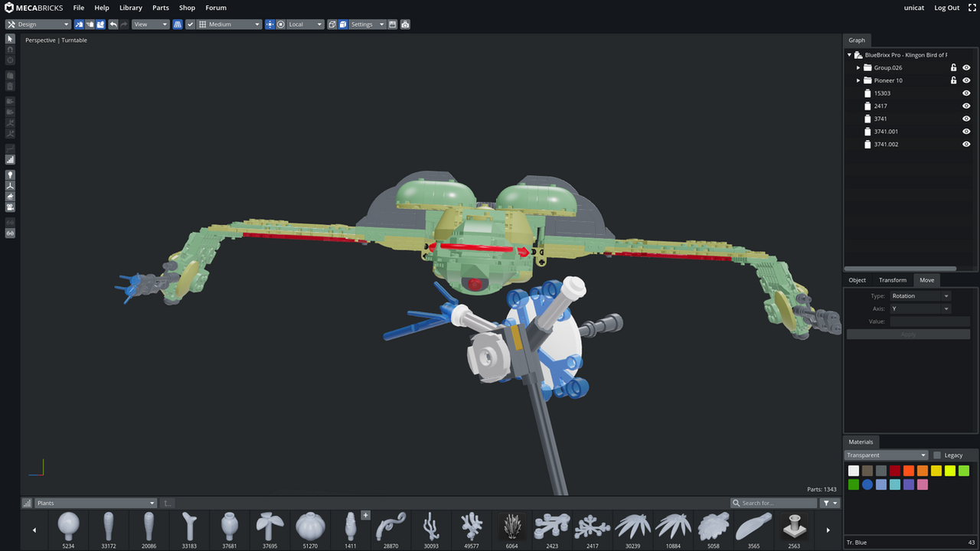Open the Shop link

188,8
